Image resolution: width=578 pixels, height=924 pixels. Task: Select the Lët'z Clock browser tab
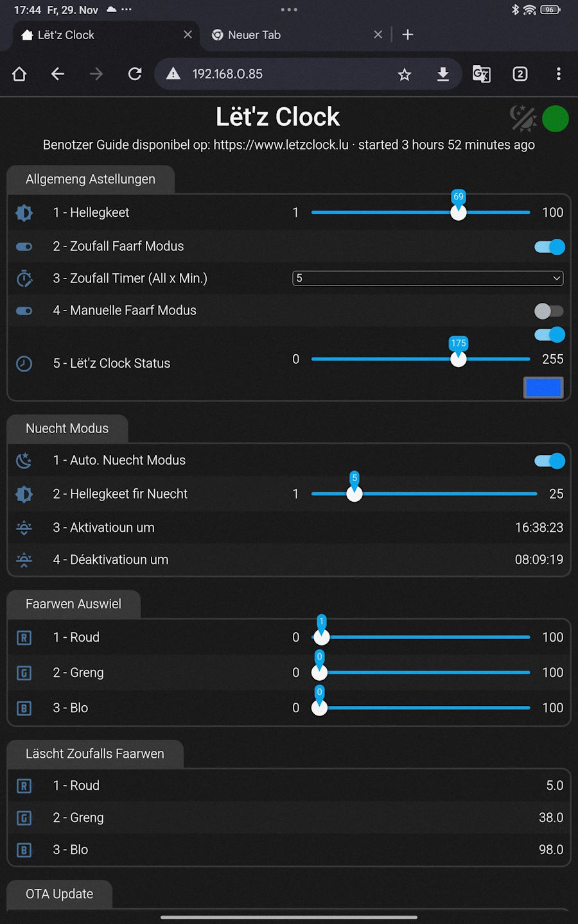[x=96, y=35]
